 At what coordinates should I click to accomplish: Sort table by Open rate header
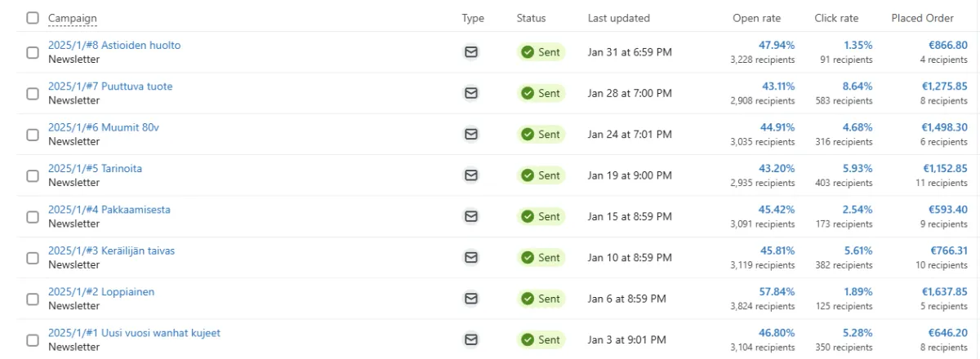click(x=756, y=18)
